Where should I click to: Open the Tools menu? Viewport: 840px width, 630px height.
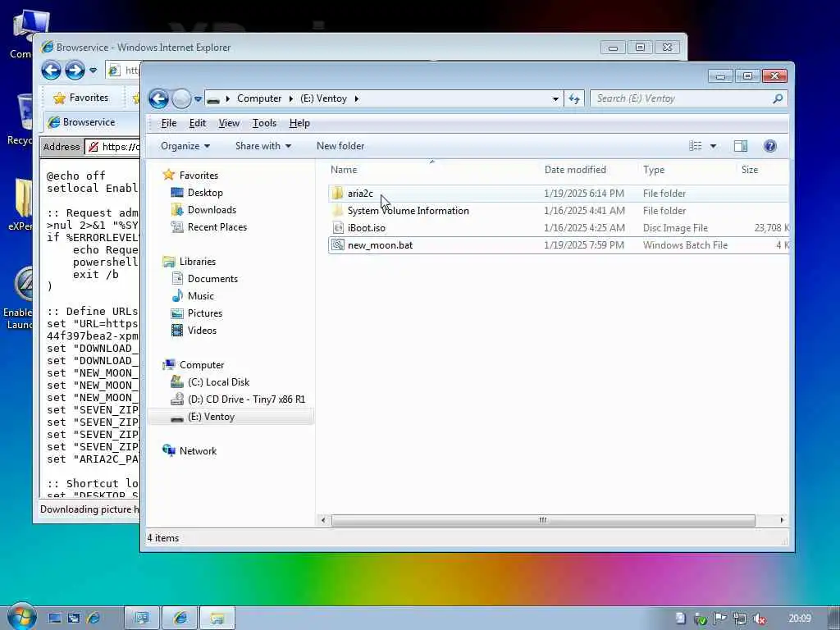(x=264, y=123)
